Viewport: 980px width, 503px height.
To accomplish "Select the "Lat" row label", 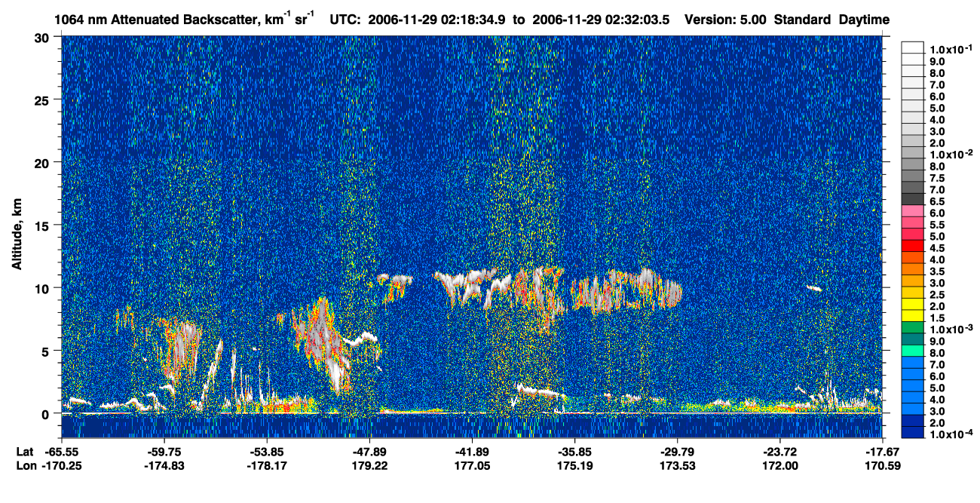I will [24, 452].
